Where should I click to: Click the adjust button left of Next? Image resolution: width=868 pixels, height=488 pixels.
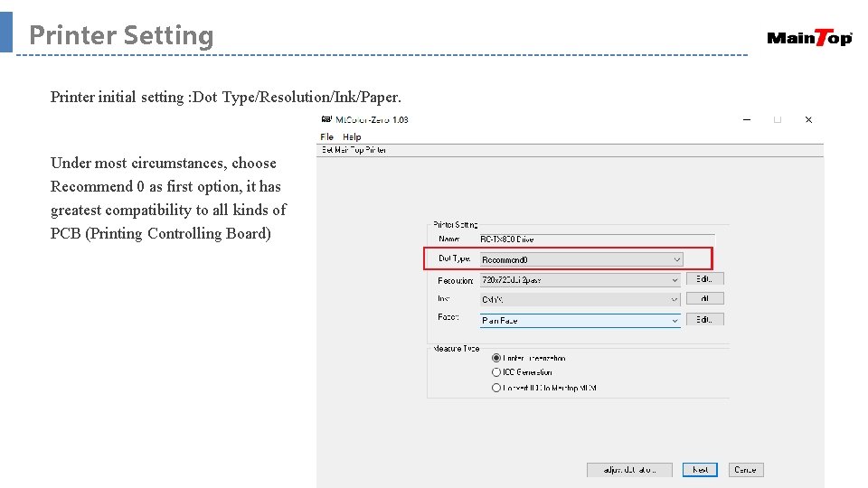(629, 470)
